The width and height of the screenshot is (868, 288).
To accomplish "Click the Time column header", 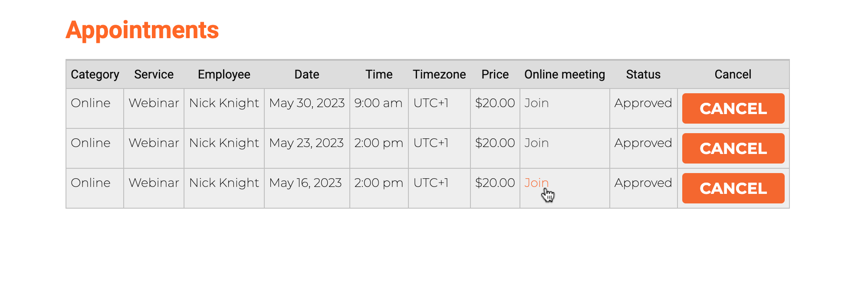I will 379,75.
